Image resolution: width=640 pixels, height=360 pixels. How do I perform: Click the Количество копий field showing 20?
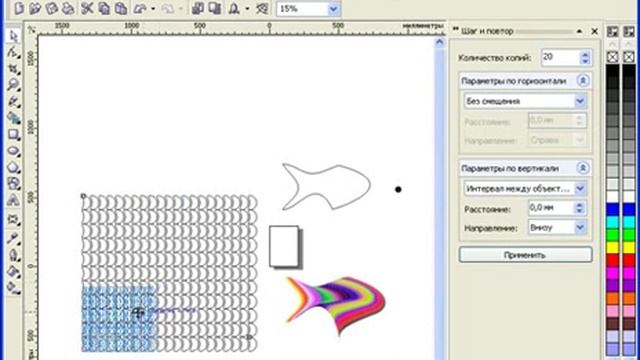tap(560, 57)
